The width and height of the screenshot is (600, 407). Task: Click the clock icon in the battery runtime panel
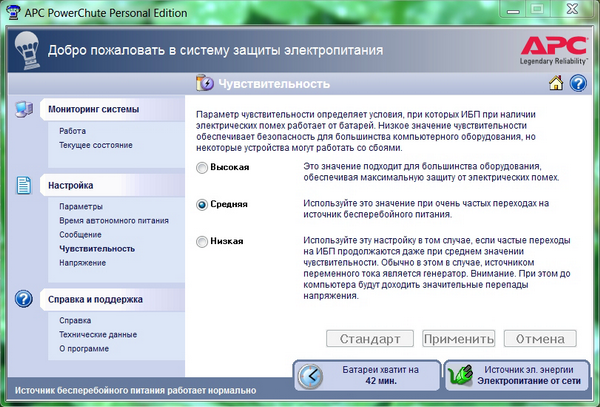310,376
